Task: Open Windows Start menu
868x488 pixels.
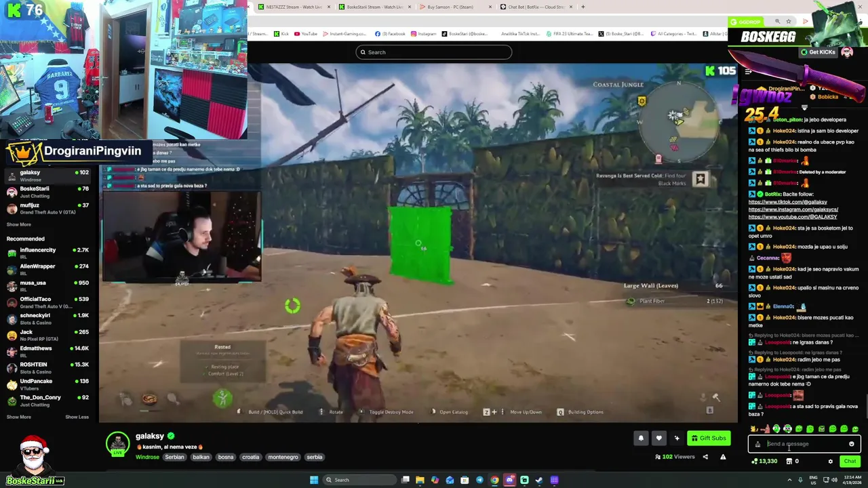Action: coord(314,480)
